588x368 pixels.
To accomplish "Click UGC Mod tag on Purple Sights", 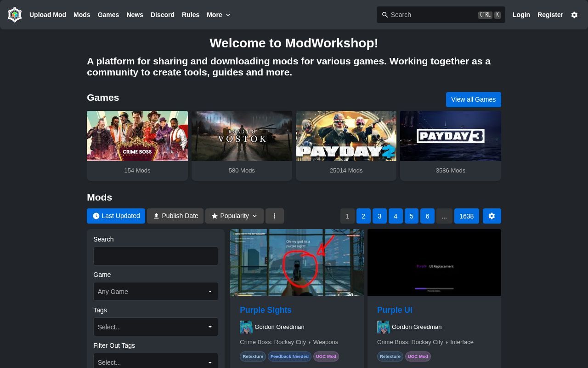I will 326,356.
